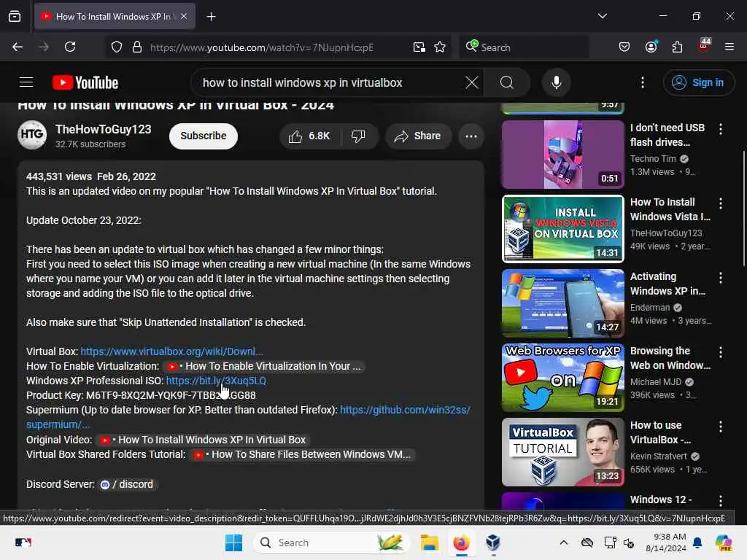Open Windows Start menu
This screenshot has height=560, width=747.
(233, 542)
